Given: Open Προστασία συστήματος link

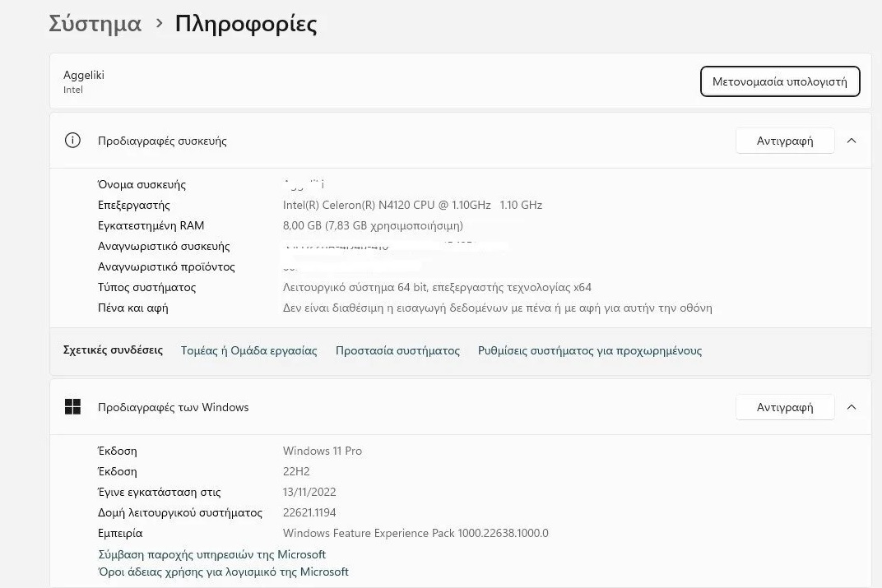Looking at the screenshot, I should coord(397,350).
